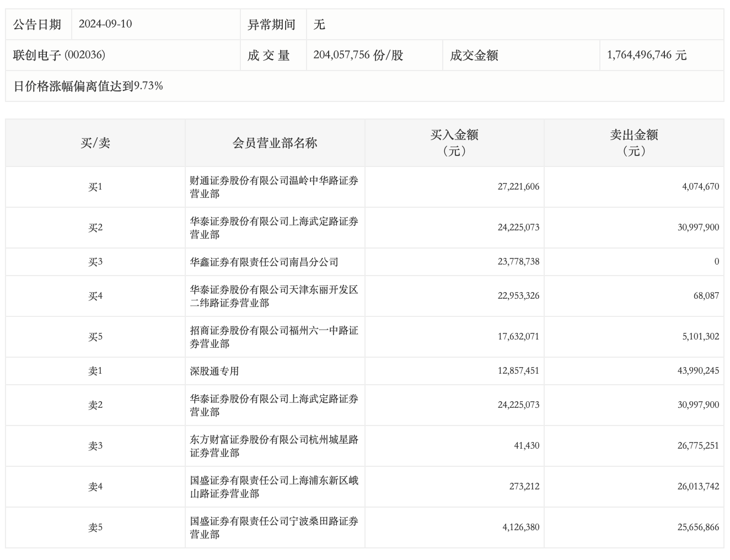This screenshot has height=560, width=730.
Task: Open 财通证券温岭中华路证券营业部 entry
Action: point(274,187)
